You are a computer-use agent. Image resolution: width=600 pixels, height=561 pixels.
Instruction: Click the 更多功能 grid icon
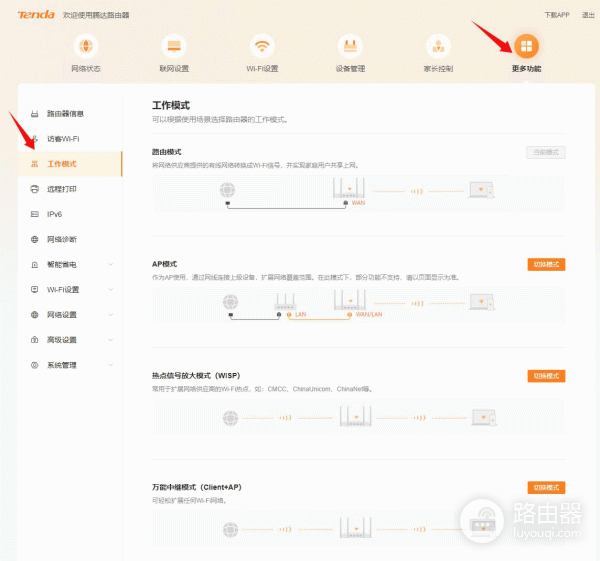pos(526,47)
